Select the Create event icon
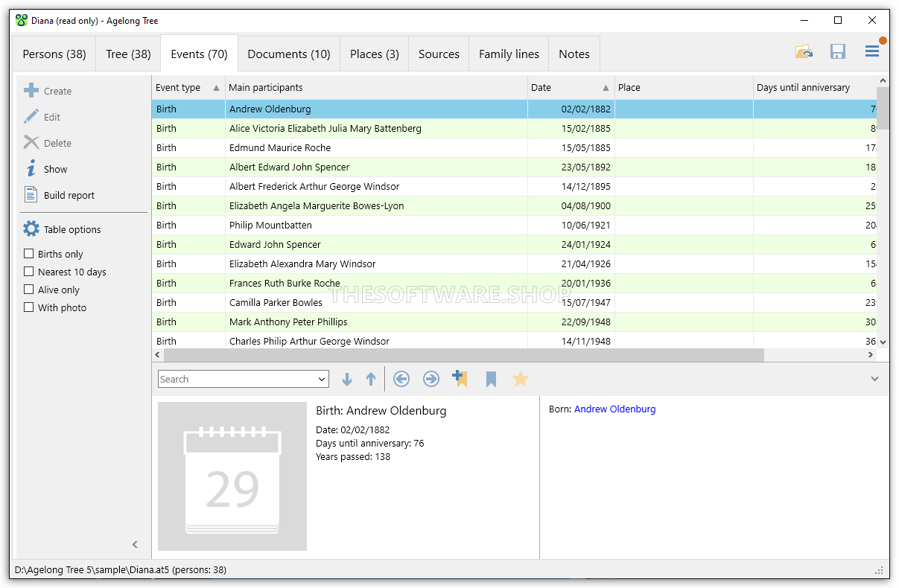899x588 pixels. pos(32,90)
